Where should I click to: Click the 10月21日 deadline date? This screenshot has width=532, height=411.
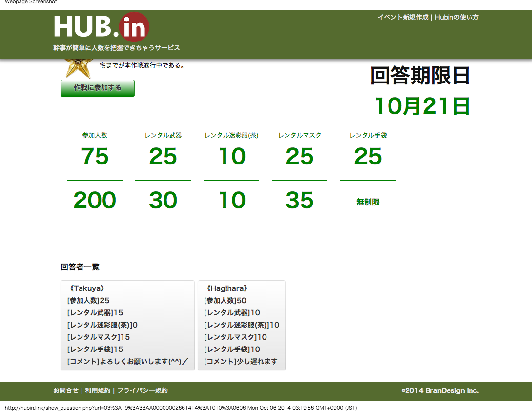[x=422, y=106]
